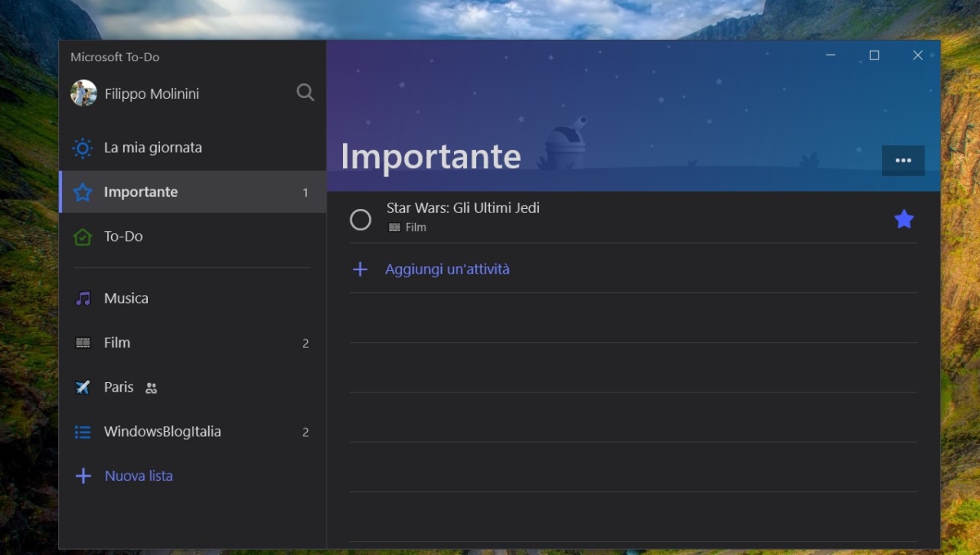Click the music note icon for Musica
The image size is (980, 555).
click(82, 299)
